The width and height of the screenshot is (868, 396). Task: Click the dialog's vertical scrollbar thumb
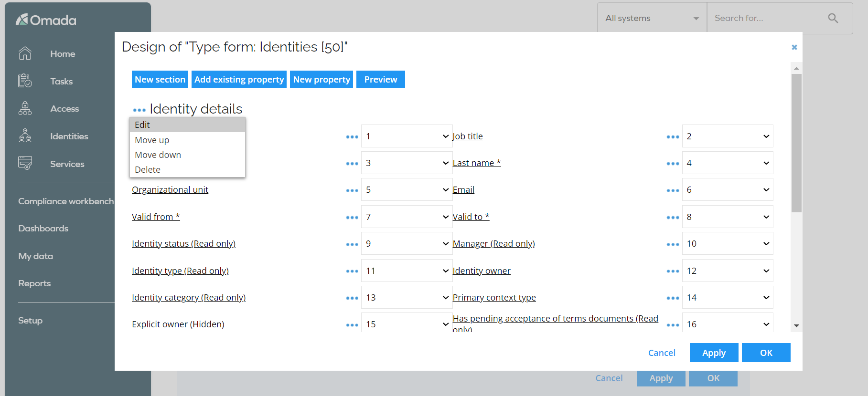pos(796,143)
